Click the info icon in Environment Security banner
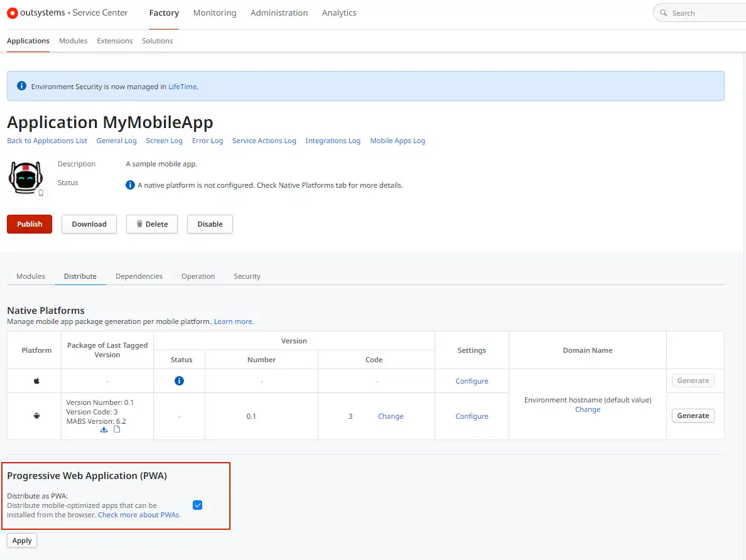 point(21,85)
